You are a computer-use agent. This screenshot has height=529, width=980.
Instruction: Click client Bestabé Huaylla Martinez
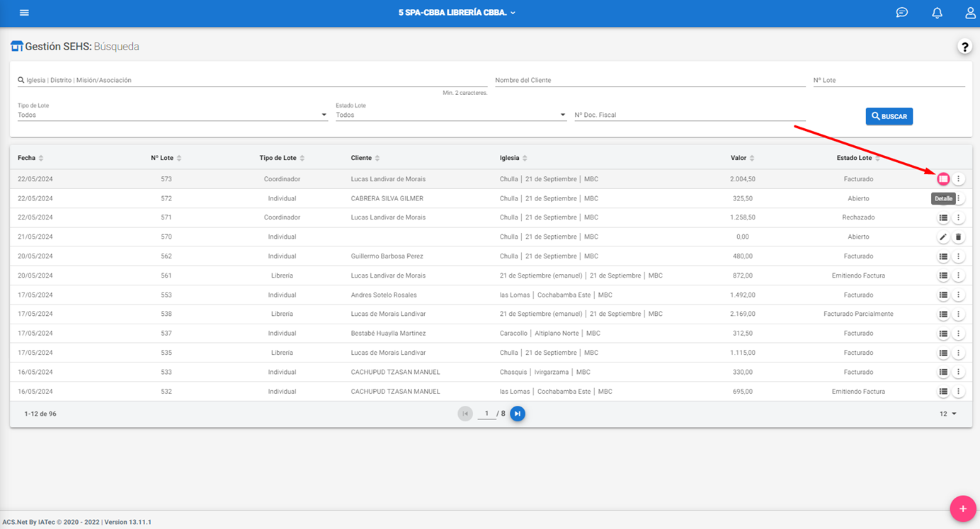click(388, 333)
